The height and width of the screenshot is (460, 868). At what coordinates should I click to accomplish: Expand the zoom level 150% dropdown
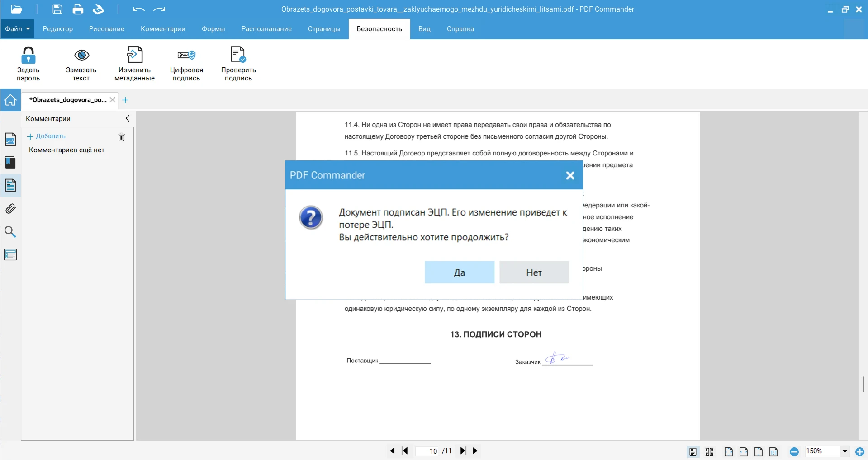point(844,451)
